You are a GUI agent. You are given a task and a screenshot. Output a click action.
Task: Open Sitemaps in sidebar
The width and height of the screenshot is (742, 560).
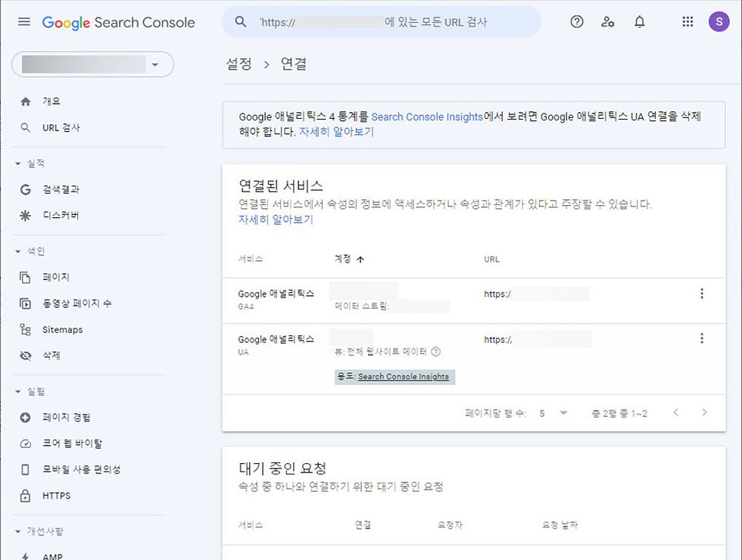(62, 330)
